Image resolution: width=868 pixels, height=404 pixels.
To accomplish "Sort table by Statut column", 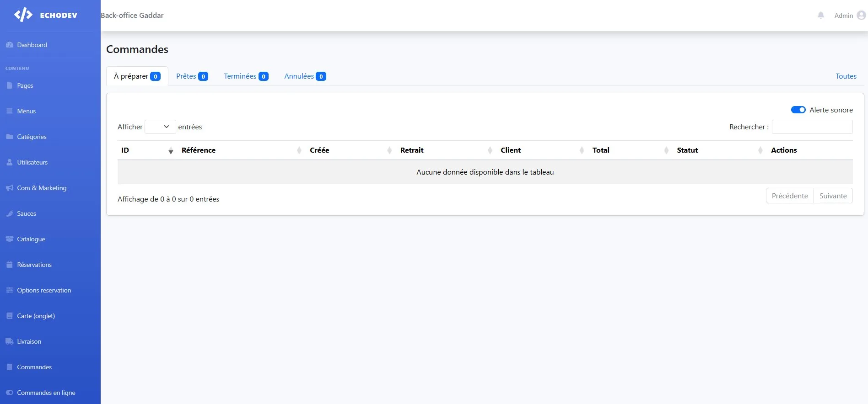I will click(720, 150).
